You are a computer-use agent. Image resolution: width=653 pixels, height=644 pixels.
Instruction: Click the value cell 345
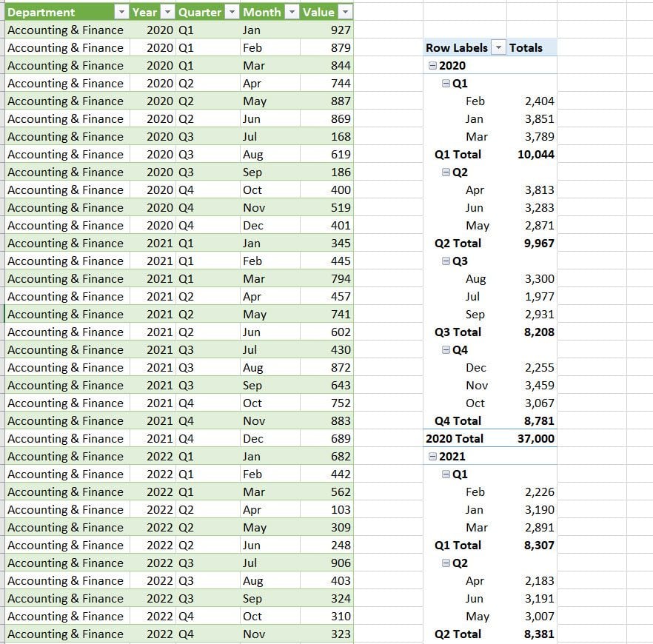click(326, 243)
